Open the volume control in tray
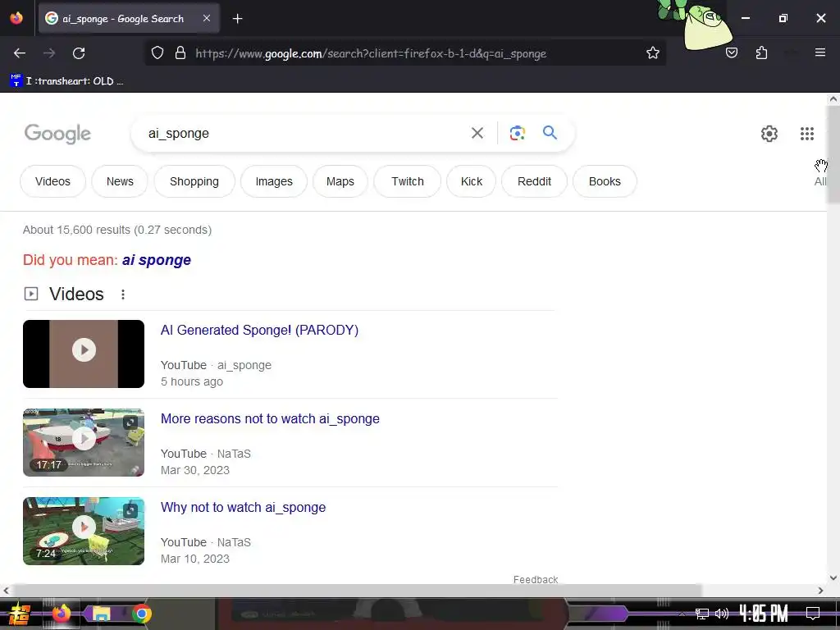 [722, 614]
